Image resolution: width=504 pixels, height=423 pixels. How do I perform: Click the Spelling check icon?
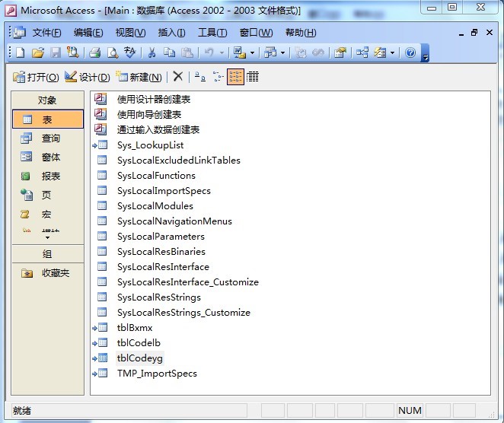130,52
